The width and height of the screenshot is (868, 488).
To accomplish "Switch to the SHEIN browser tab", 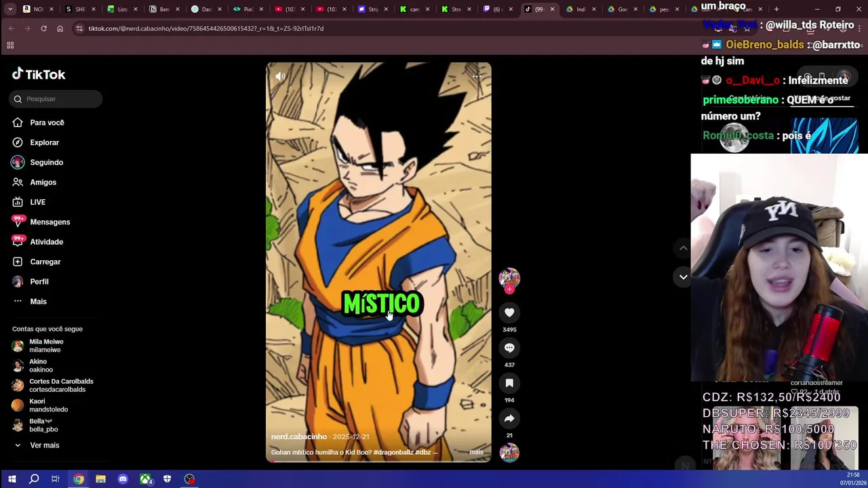I will coord(80,9).
